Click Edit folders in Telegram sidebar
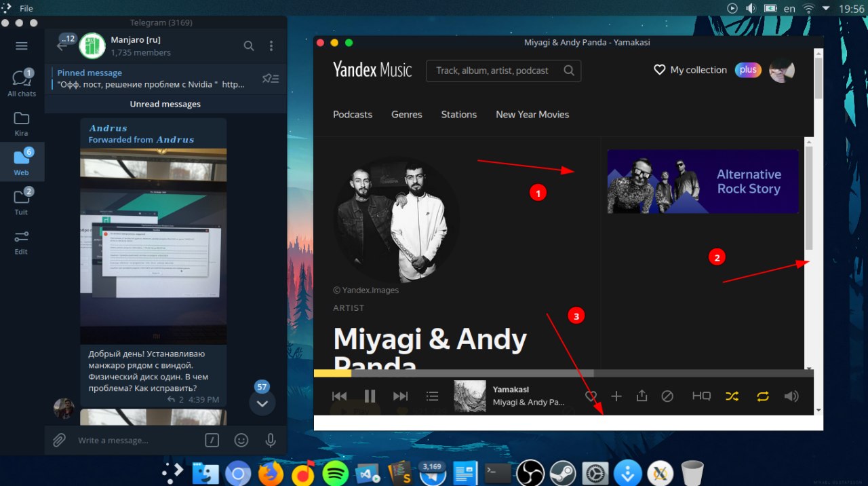The width and height of the screenshot is (868, 486). 22,242
